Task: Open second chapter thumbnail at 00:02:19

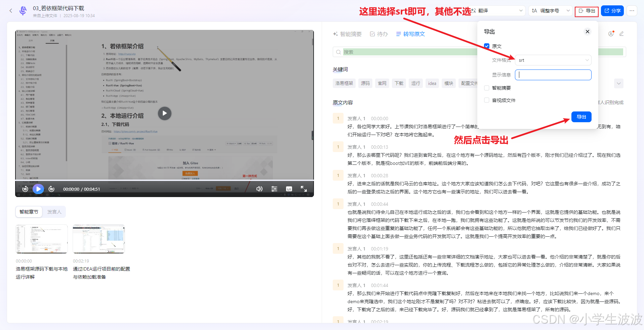Action: click(99, 239)
